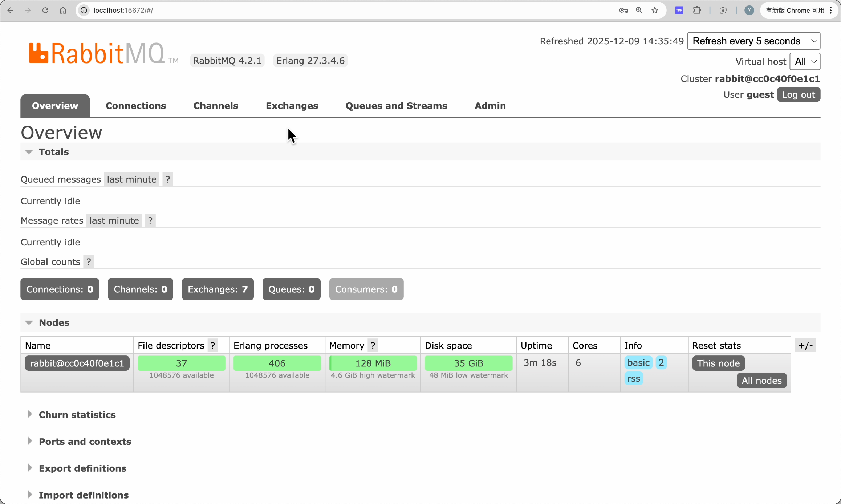The image size is (841, 504).
Task: Click the browser home icon
Action: click(63, 10)
